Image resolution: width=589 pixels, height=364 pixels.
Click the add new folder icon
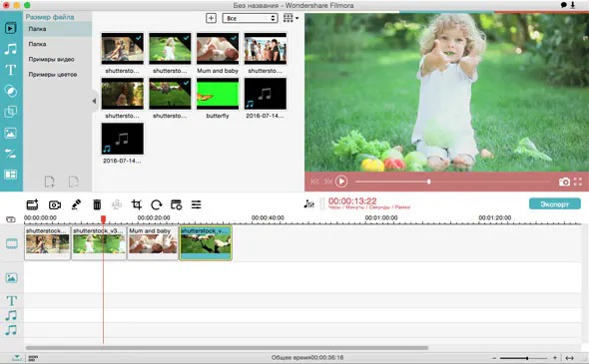tap(49, 182)
